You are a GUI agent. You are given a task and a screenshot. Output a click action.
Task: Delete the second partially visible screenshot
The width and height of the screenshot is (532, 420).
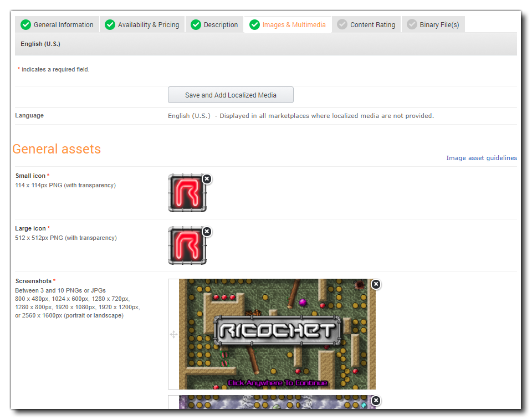(376, 400)
